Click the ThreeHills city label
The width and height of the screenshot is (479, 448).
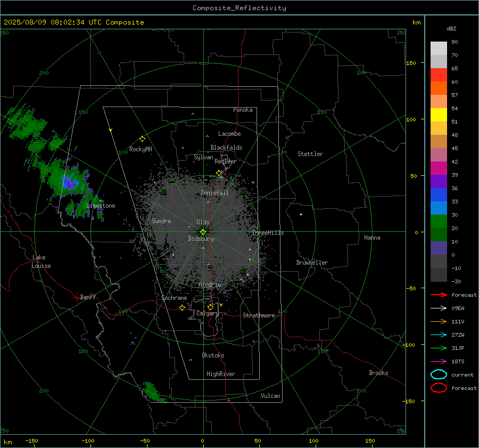click(268, 233)
